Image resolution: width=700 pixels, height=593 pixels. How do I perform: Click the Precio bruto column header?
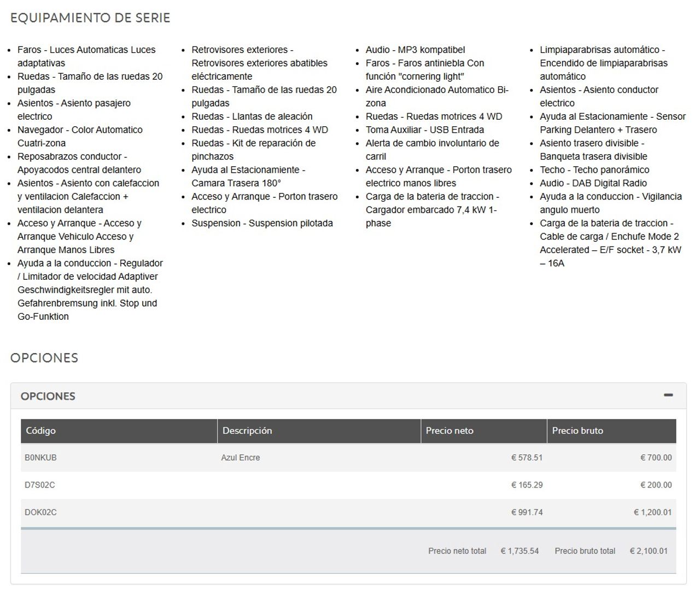click(x=577, y=431)
